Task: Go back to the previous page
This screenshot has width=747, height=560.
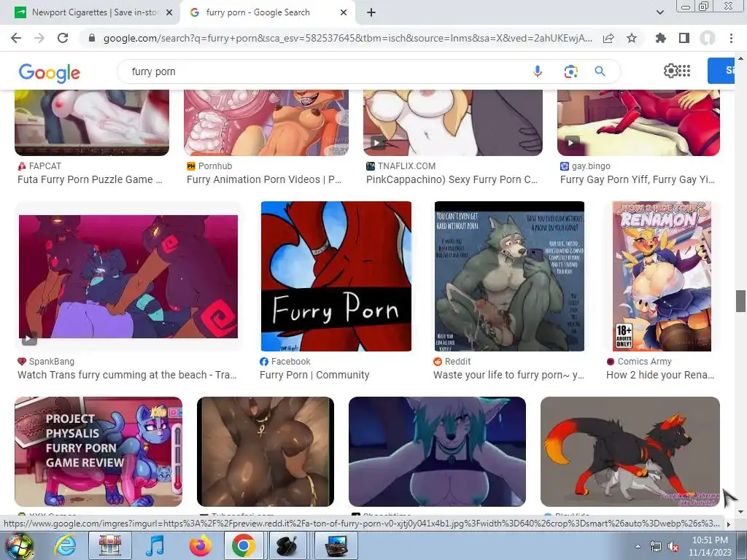Action: pos(16,38)
